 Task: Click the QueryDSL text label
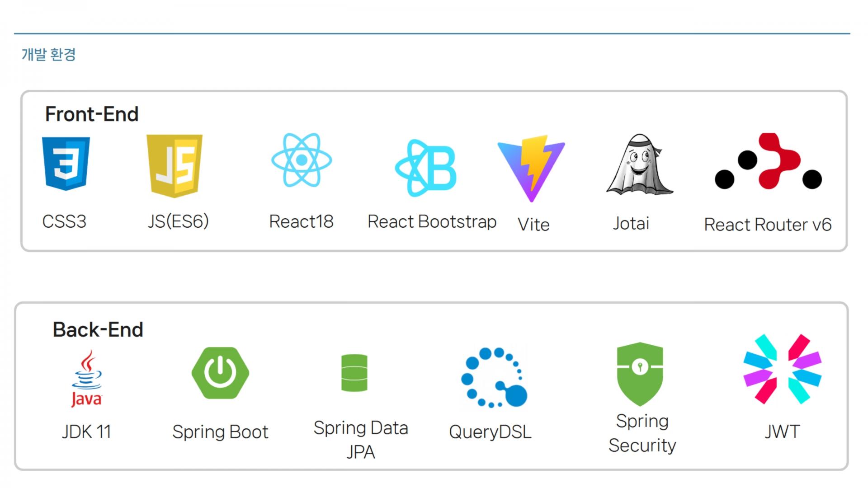coord(490,432)
